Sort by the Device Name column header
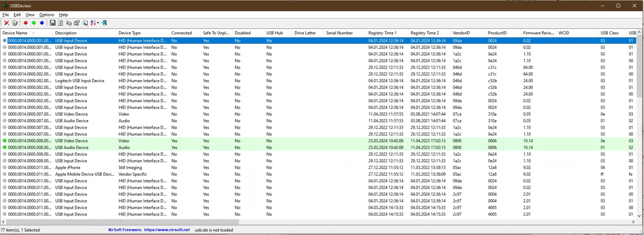644x235 pixels. [15, 33]
